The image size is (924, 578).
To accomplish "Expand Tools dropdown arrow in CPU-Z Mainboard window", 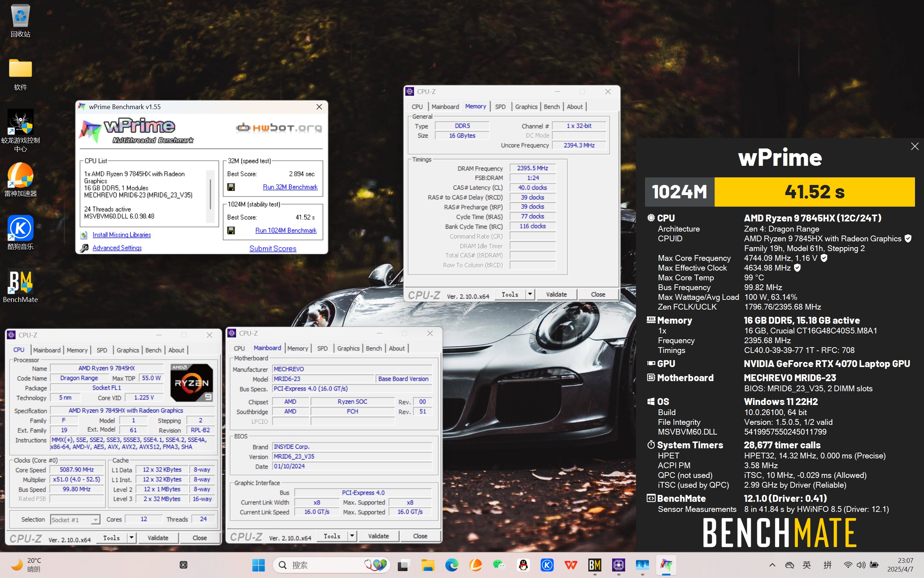I will (x=352, y=536).
